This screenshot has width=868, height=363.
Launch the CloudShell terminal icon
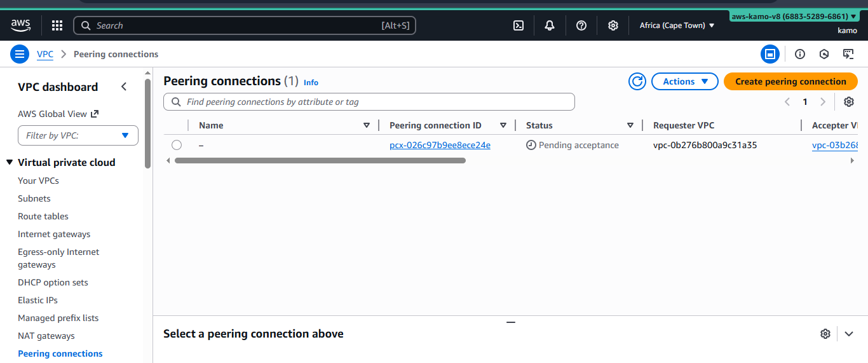(x=519, y=25)
